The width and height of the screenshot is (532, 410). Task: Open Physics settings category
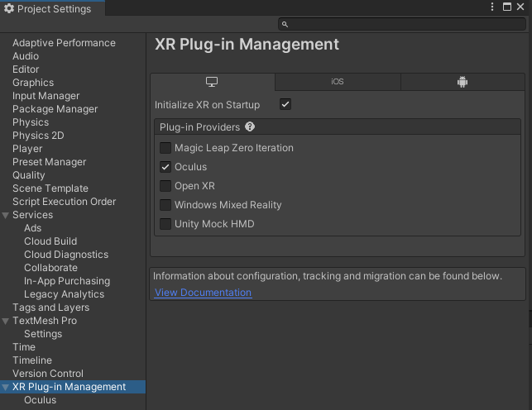point(31,122)
